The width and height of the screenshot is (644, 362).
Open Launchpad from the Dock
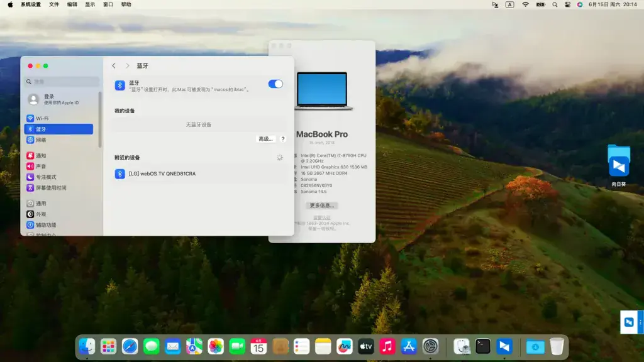tap(108, 347)
